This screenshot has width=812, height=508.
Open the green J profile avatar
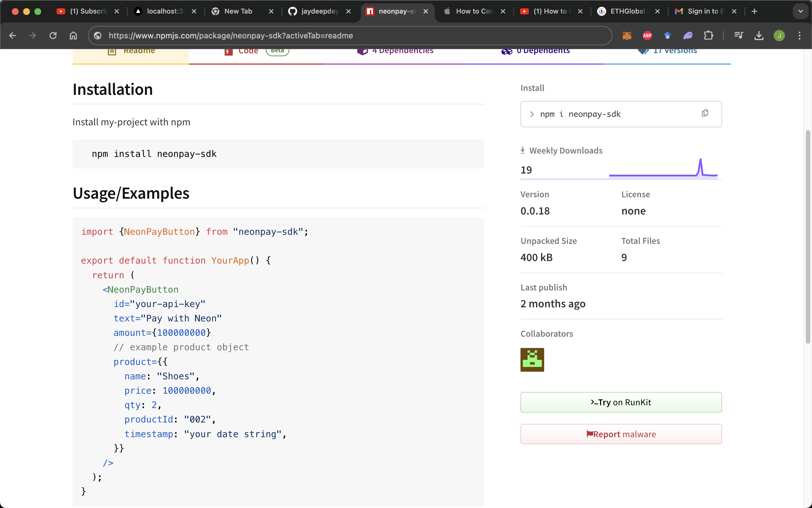[x=779, y=36]
